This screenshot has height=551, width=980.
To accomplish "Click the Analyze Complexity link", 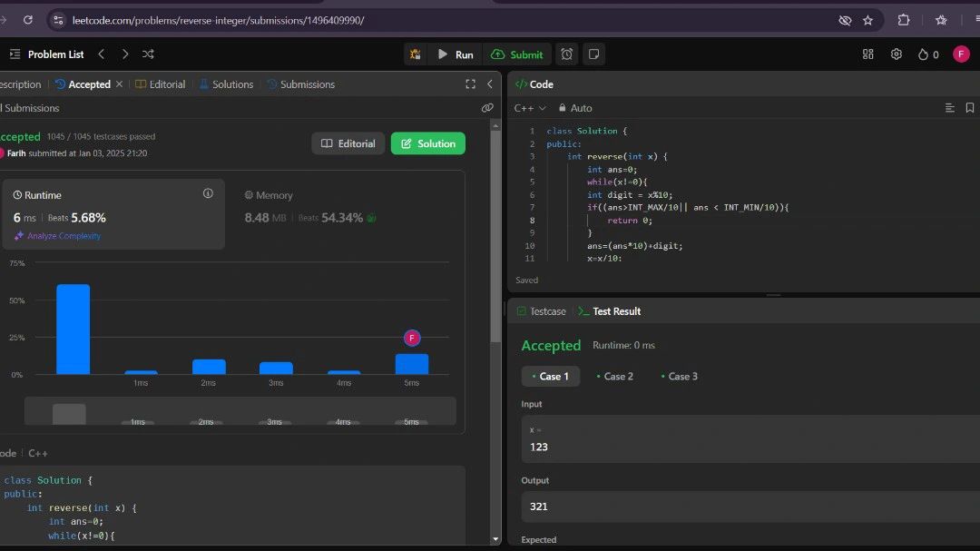I will (x=58, y=236).
